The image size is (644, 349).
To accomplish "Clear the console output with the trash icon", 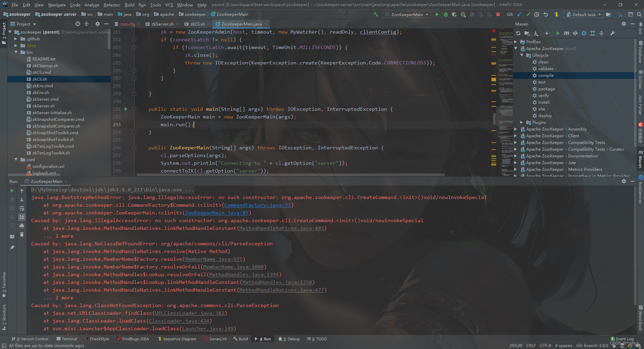I will point(22,235).
